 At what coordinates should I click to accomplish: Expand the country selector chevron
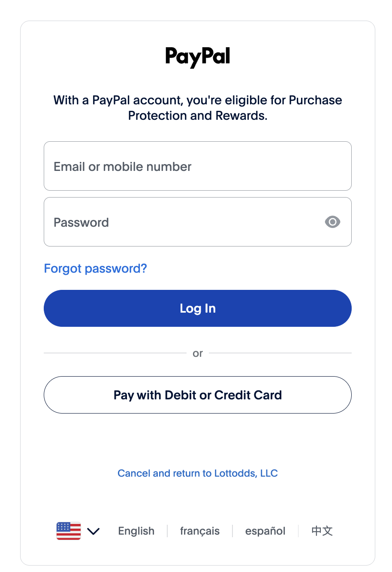pyautogui.click(x=93, y=531)
